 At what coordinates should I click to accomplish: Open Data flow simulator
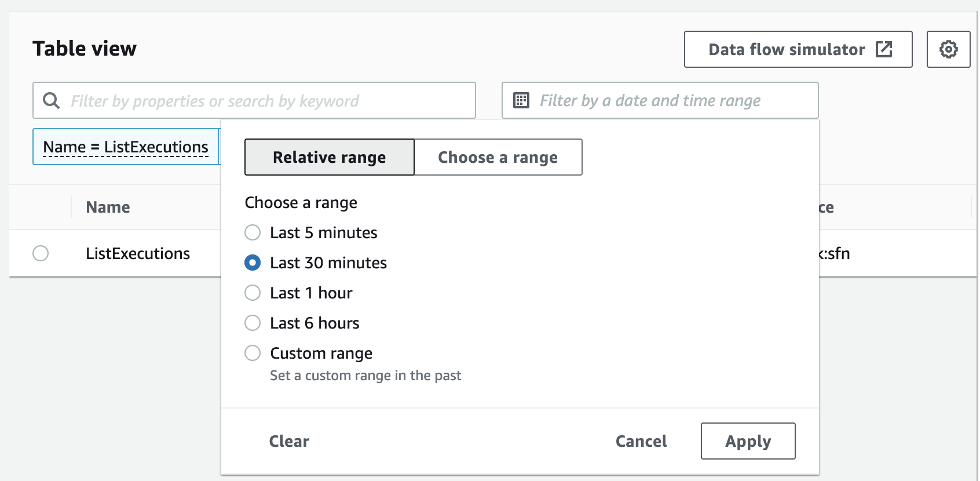[787, 49]
